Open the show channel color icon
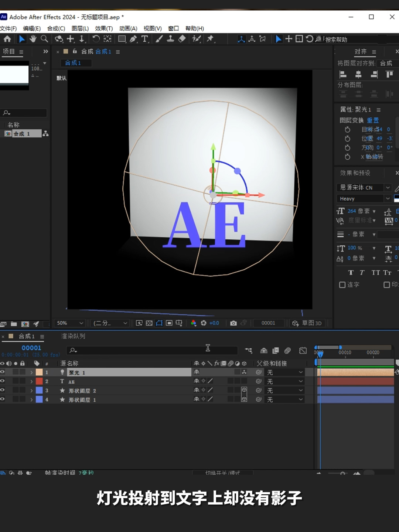The height and width of the screenshot is (532, 399). (193, 323)
